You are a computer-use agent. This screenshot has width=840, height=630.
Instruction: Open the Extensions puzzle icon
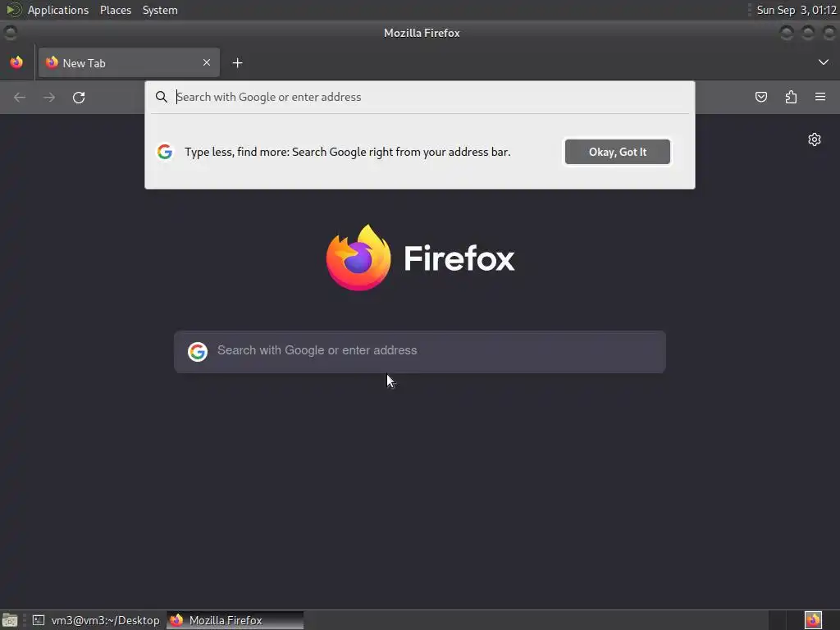[x=791, y=97]
